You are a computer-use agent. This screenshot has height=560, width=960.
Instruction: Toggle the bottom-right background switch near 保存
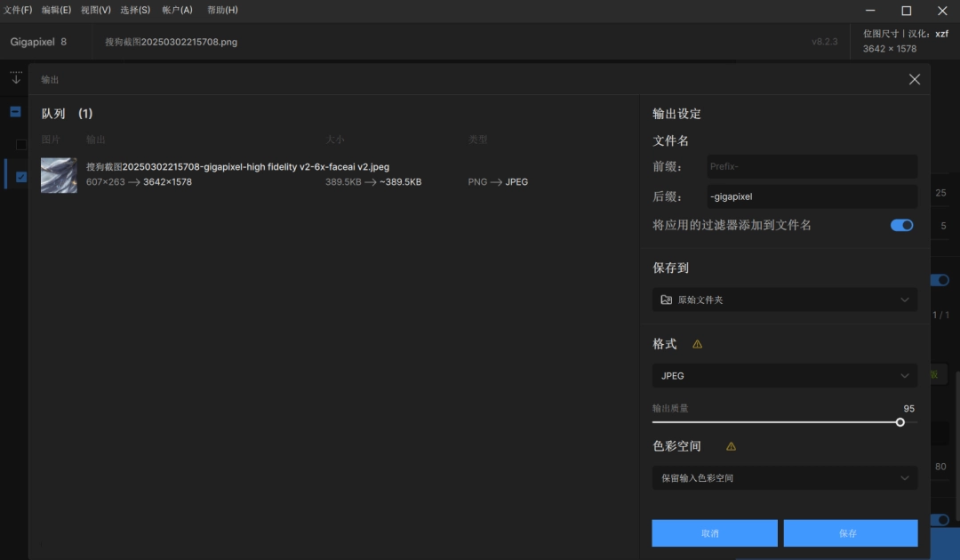(940, 520)
